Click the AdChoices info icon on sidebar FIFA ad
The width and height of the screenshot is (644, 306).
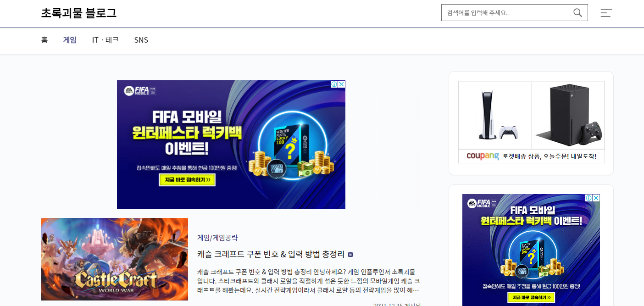click(x=589, y=198)
